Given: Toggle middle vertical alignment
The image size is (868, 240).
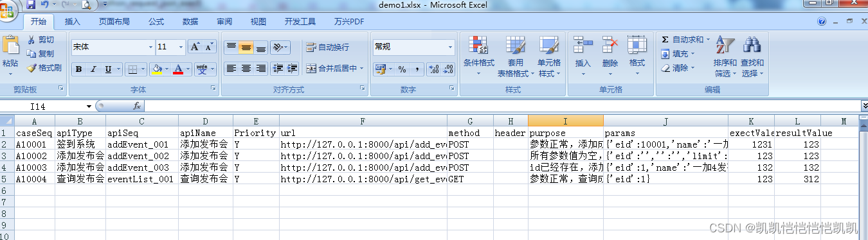Looking at the screenshot, I should point(246,47).
